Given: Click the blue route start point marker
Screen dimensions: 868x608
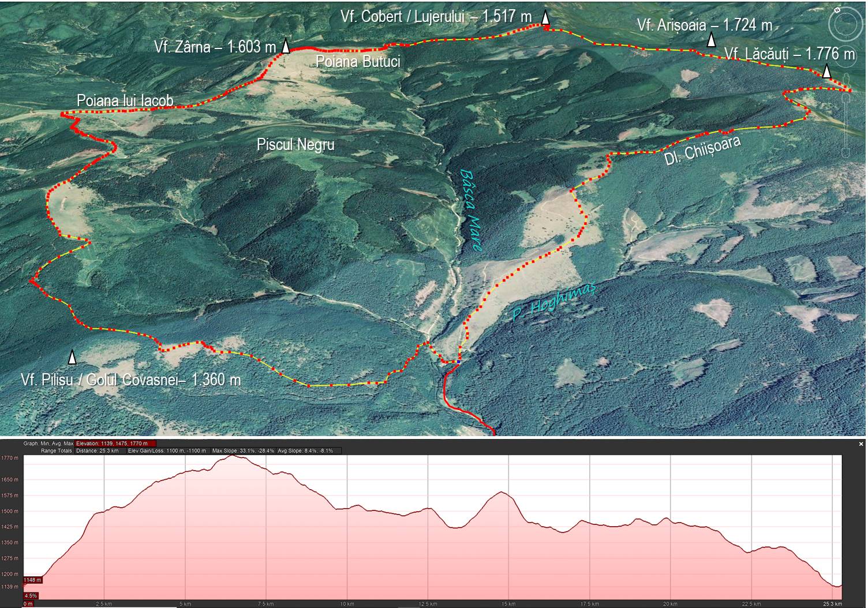Looking at the screenshot, I should click(x=459, y=361).
